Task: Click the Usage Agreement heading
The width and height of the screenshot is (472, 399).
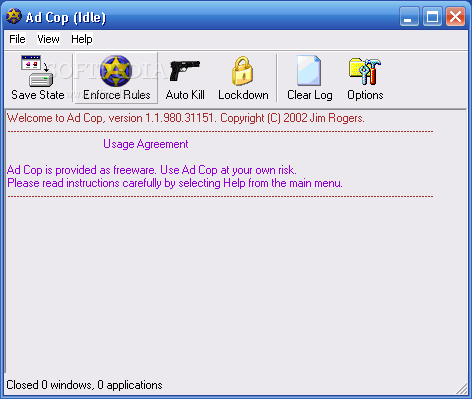Action: (146, 144)
